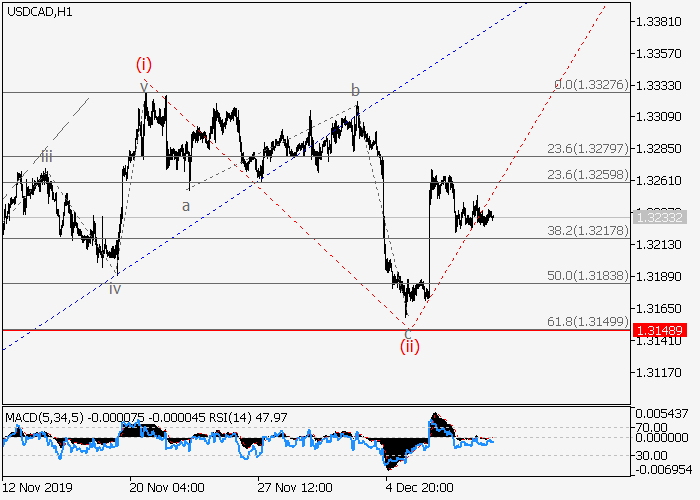Select the wave b label
700x500 pixels.
click(x=354, y=91)
